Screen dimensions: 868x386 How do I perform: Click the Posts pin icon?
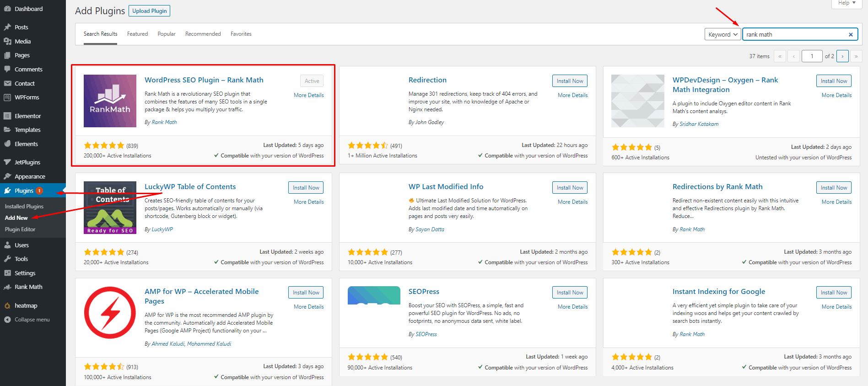[7, 27]
